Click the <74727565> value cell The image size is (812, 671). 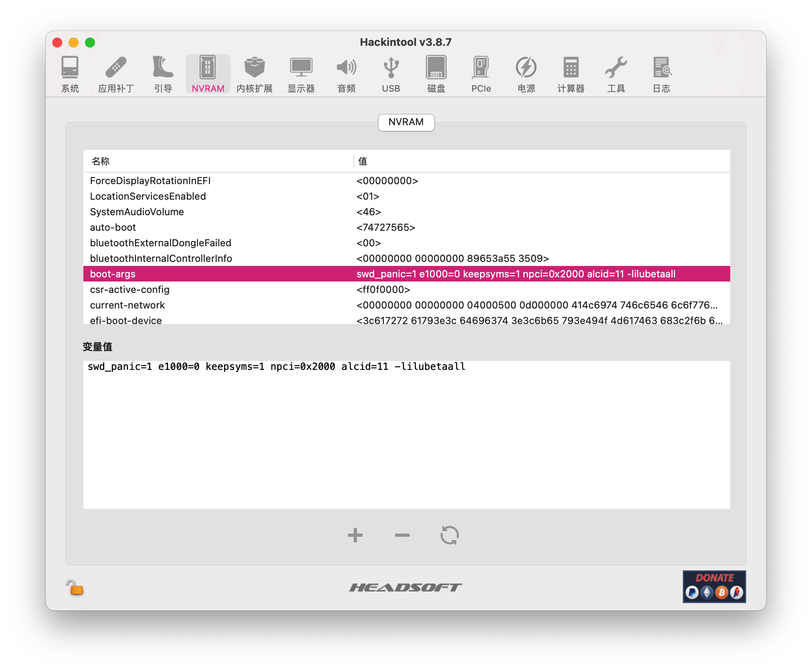tap(386, 227)
